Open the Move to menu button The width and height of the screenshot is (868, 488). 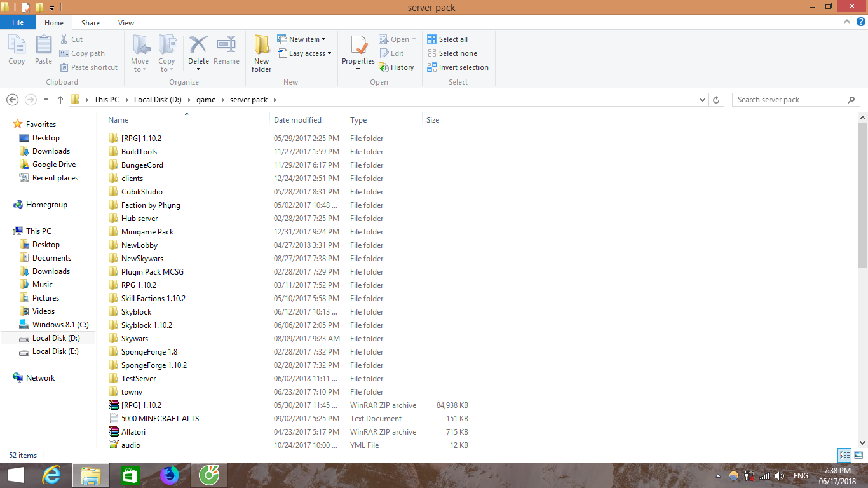pos(140,54)
